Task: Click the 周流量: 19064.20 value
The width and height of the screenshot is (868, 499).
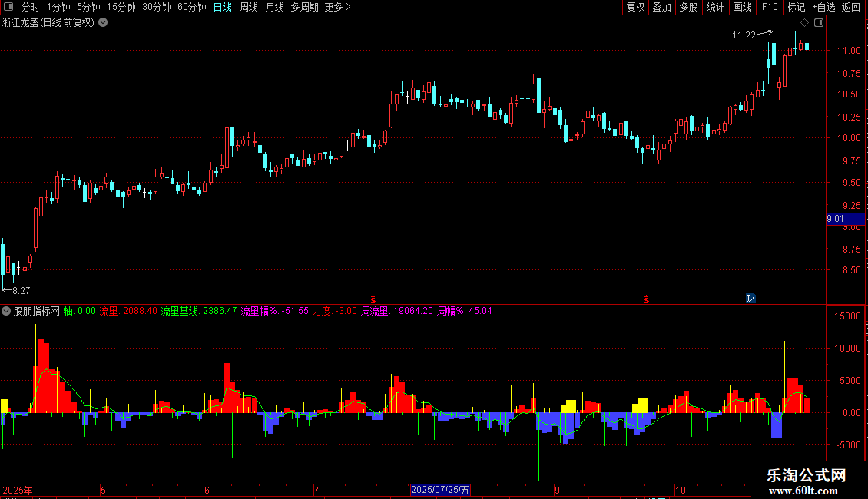Action: tap(397, 311)
